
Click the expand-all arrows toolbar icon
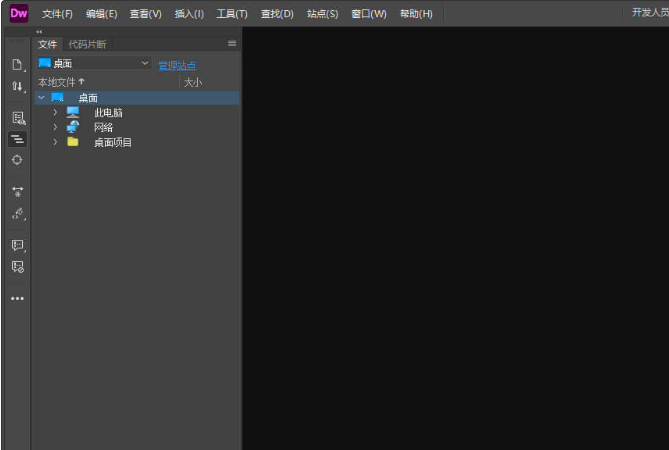click(17, 192)
